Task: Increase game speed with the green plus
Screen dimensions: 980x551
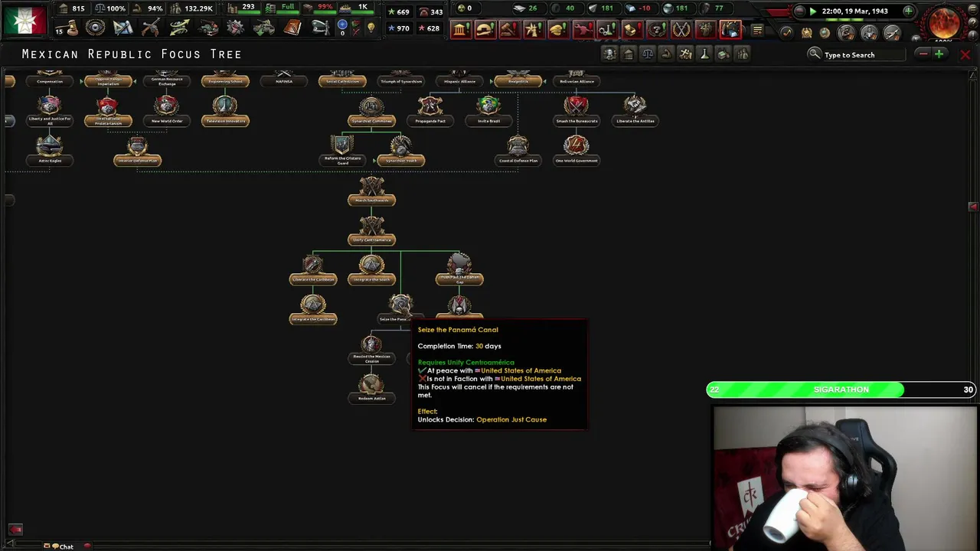Action: point(908,11)
